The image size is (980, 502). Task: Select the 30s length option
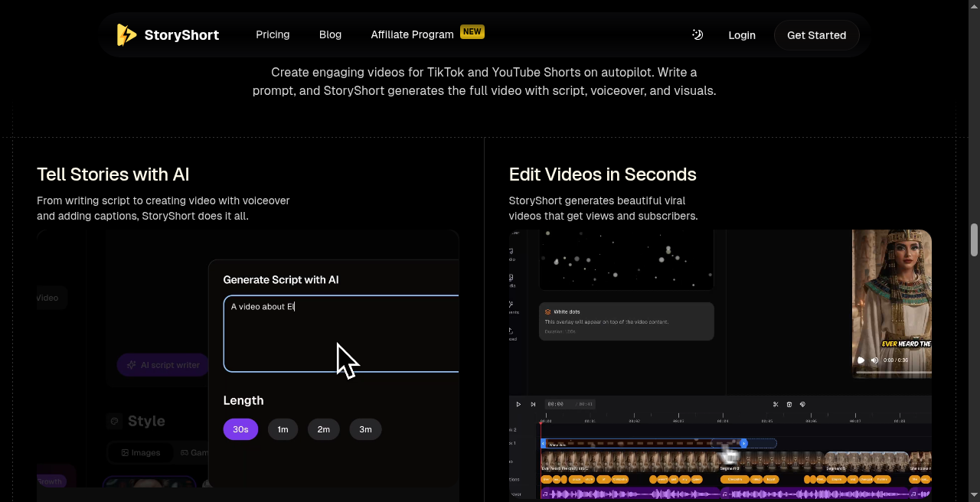click(x=240, y=429)
